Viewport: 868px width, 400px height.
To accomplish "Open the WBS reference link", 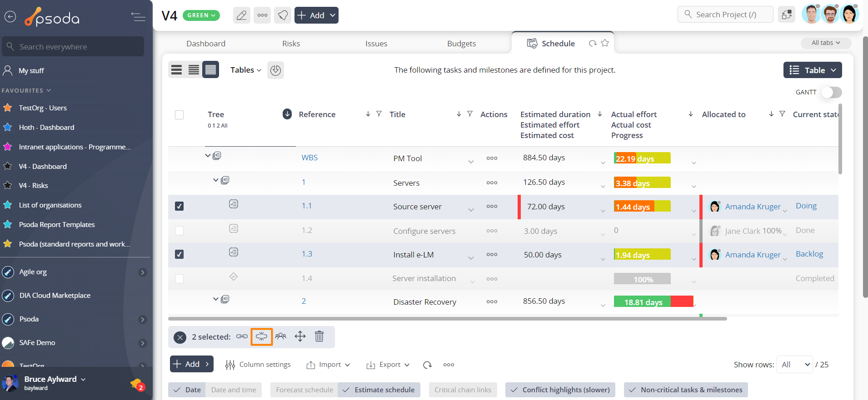I will [x=309, y=158].
